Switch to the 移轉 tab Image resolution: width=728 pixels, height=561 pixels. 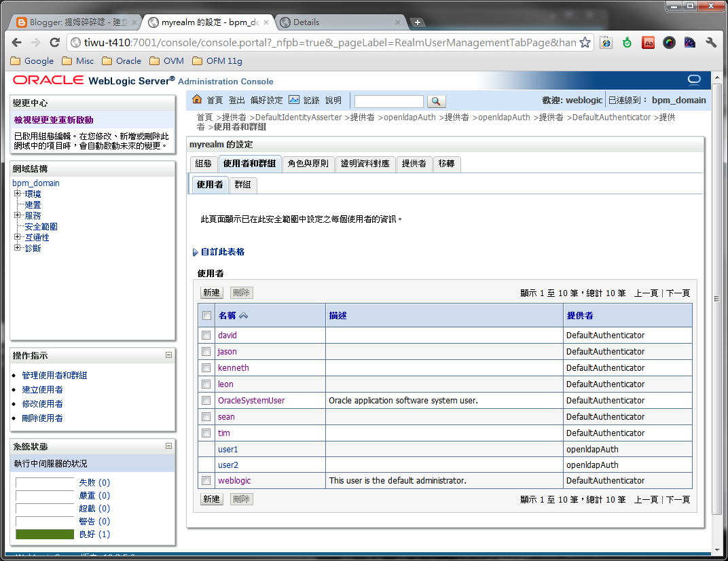(x=447, y=164)
